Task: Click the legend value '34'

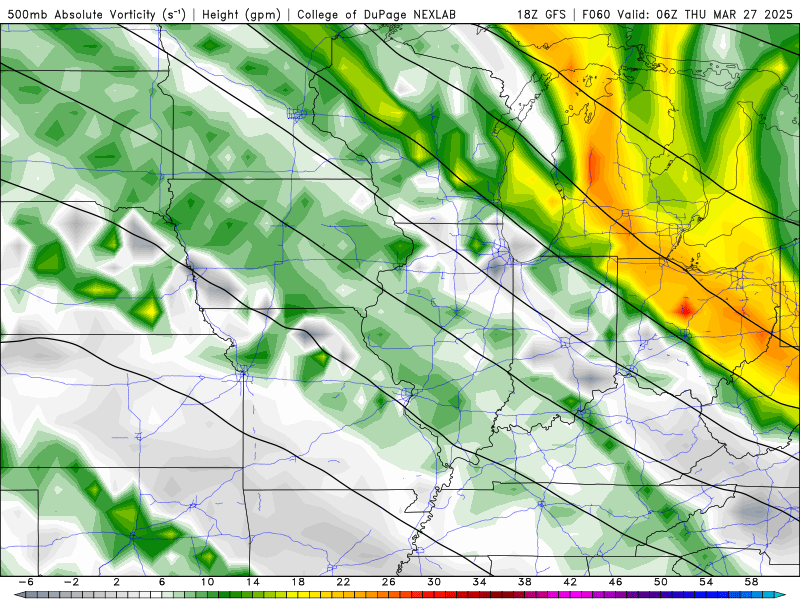Action: (479, 582)
